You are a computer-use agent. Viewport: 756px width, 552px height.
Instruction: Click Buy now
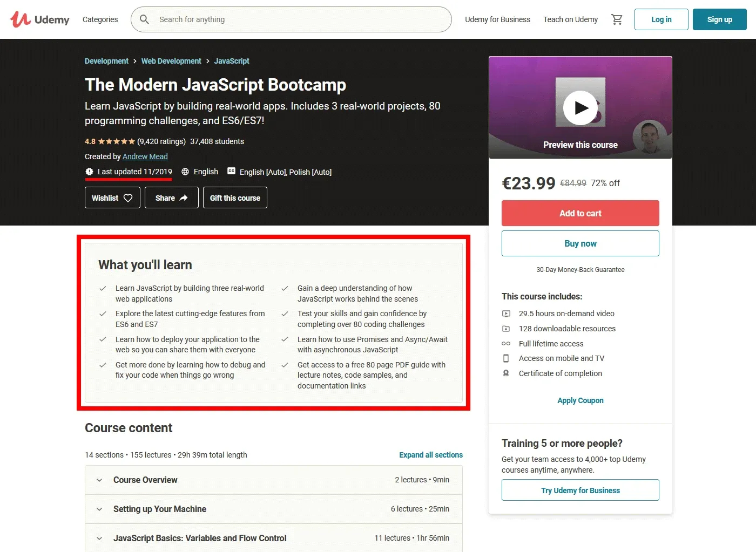pyautogui.click(x=580, y=243)
